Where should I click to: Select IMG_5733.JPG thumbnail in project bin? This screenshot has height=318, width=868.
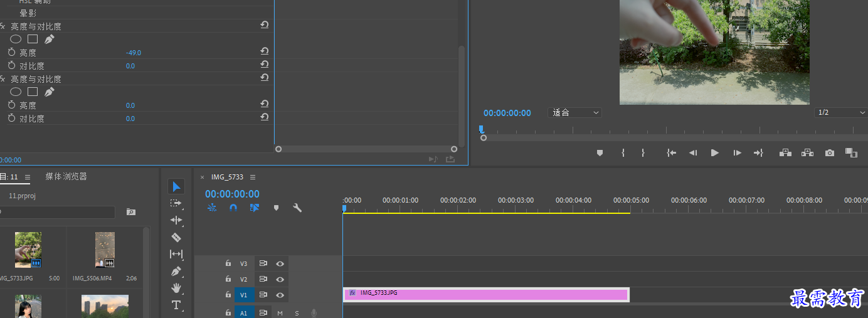28,250
